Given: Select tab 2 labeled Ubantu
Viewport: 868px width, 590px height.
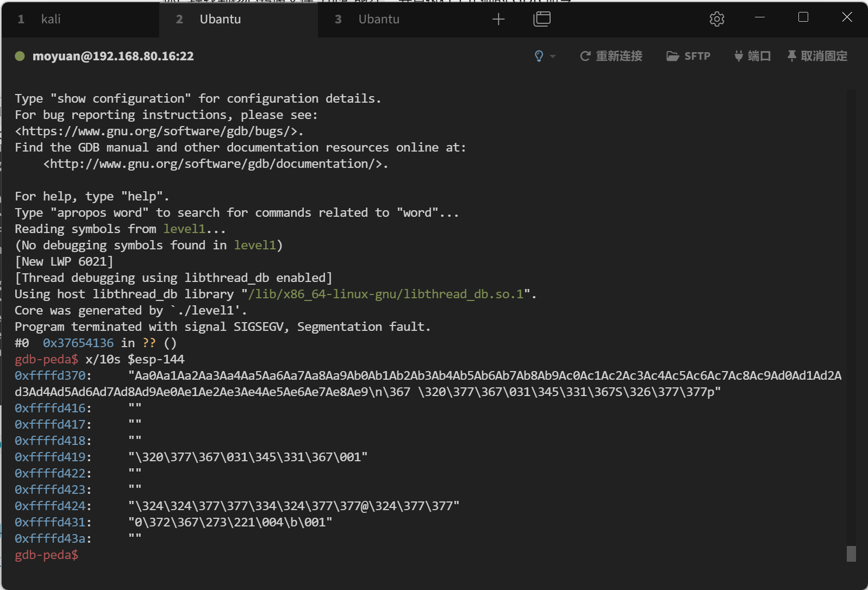Looking at the screenshot, I should [x=220, y=20].
